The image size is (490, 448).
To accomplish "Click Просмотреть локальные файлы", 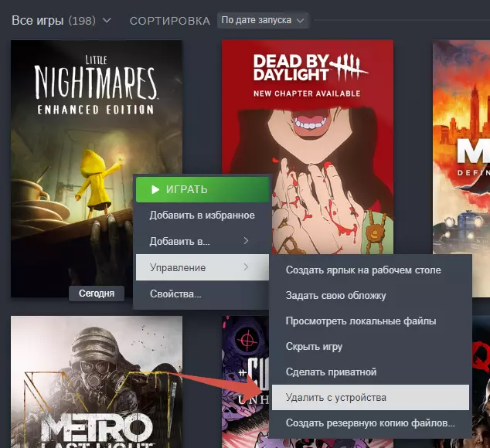I will [x=370, y=321].
